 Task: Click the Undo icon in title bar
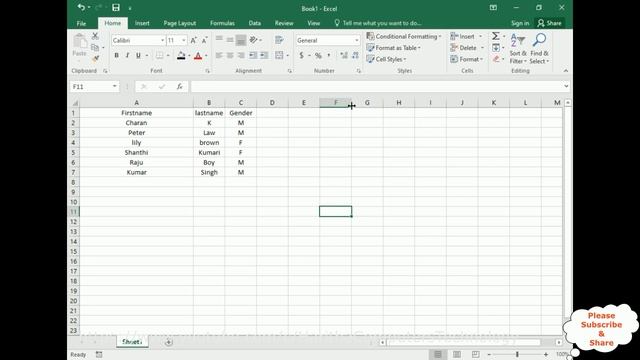81,7
